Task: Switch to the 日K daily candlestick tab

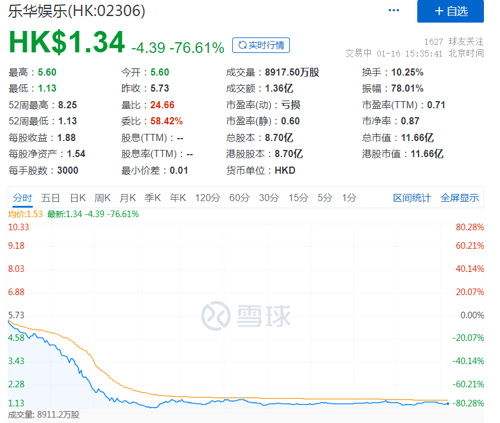Action: [x=78, y=198]
